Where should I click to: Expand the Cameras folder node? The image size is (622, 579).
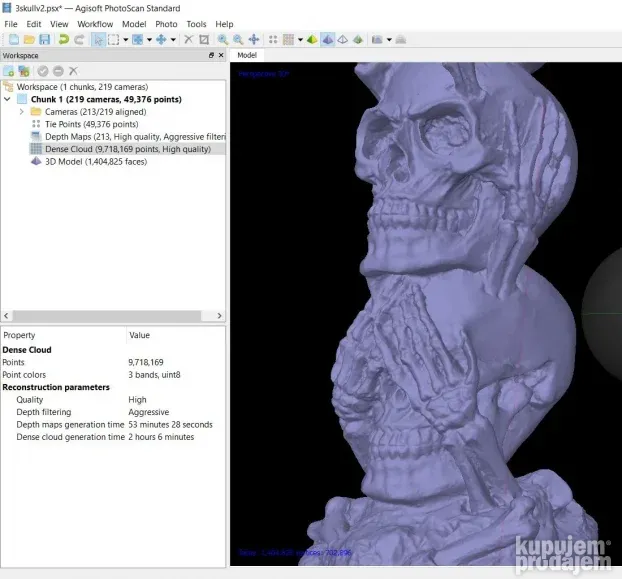(22, 112)
